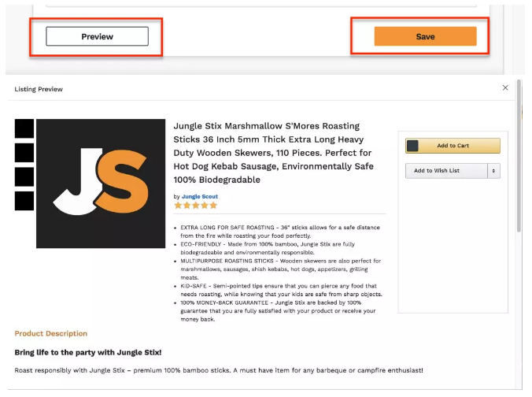The image size is (532, 397).
Task: Click the preview panel vertical scrollbar
Action: click(519, 156)
